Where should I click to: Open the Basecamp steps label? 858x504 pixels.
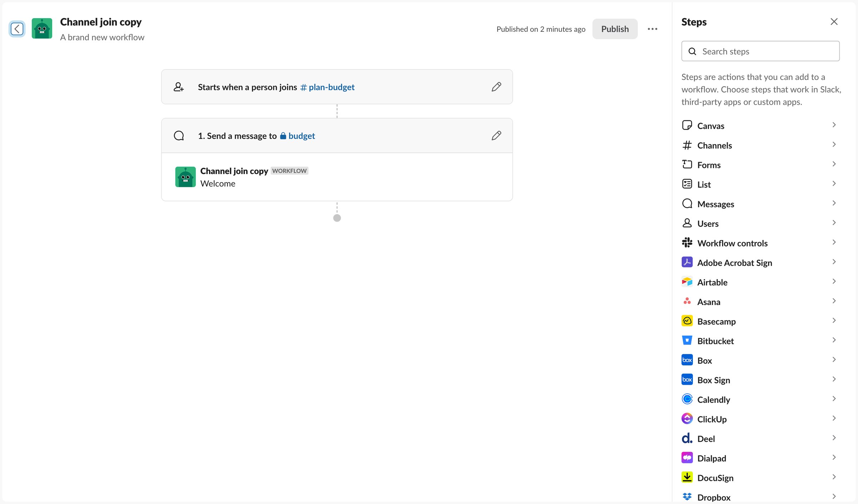(716, 321)
